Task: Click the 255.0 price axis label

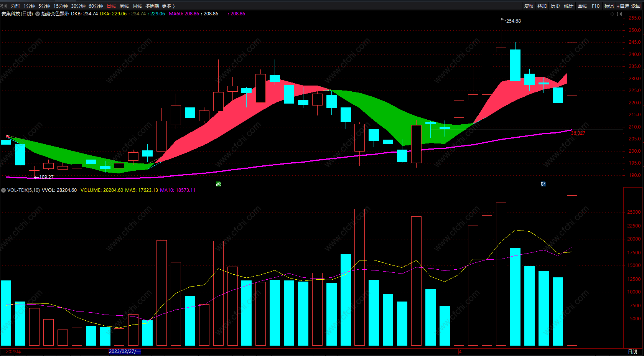Action: [x=634, y=18]
